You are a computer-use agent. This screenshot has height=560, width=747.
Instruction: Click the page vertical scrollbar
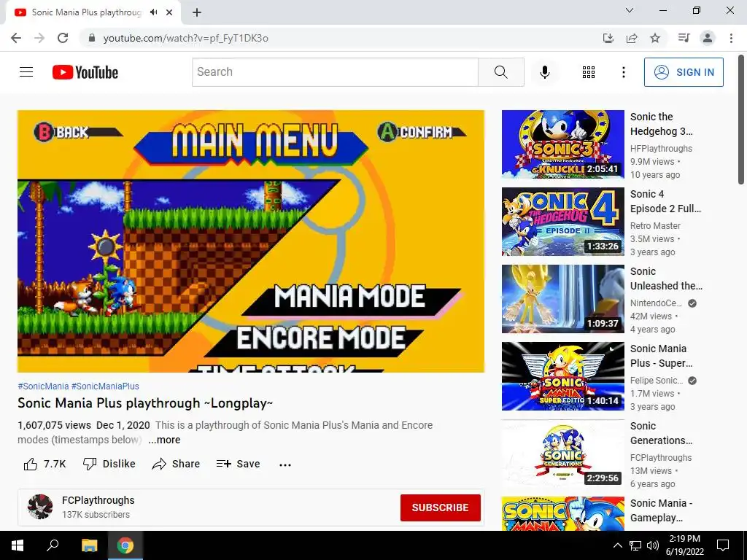click(741, 119)
